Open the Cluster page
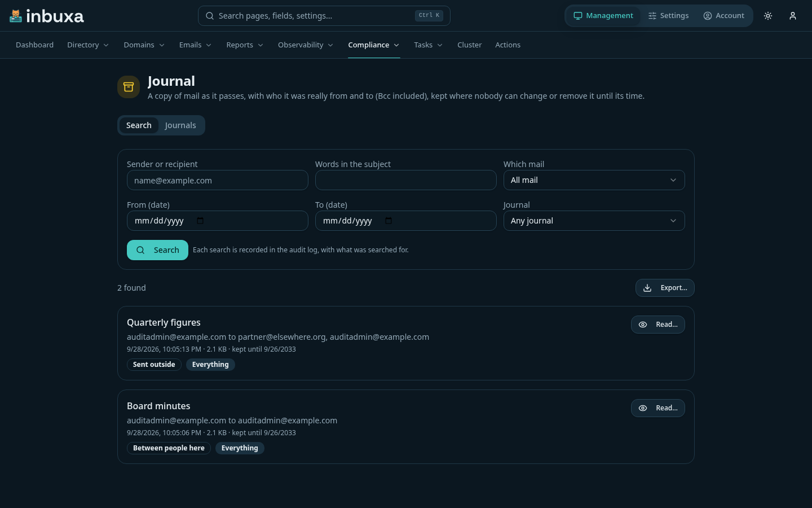 469,45
